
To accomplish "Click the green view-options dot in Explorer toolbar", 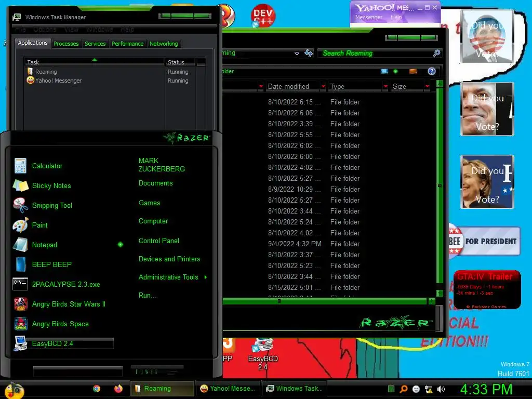I will coord(395,71).
